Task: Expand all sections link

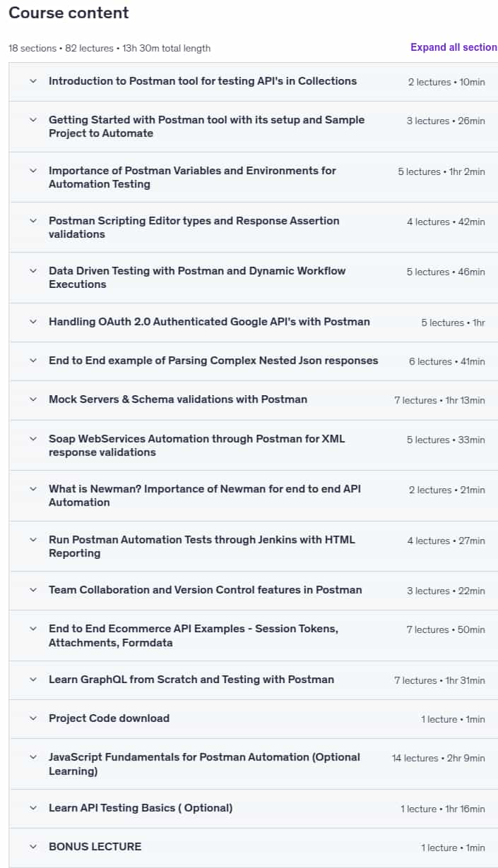Action: click(x=454, y=47)
